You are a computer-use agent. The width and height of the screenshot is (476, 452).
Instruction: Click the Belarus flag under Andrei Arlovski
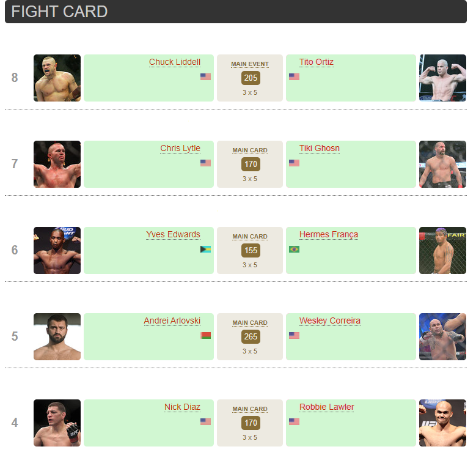(x=205, y=336)
